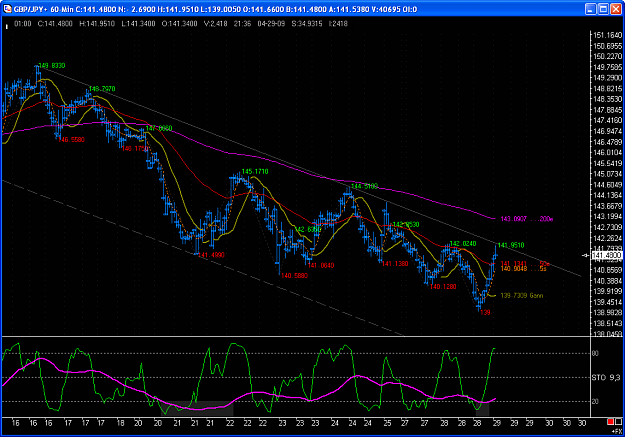Click the 80 level on the stochastic axis
This screenshot has width=625, height=437.
(595, 353)
